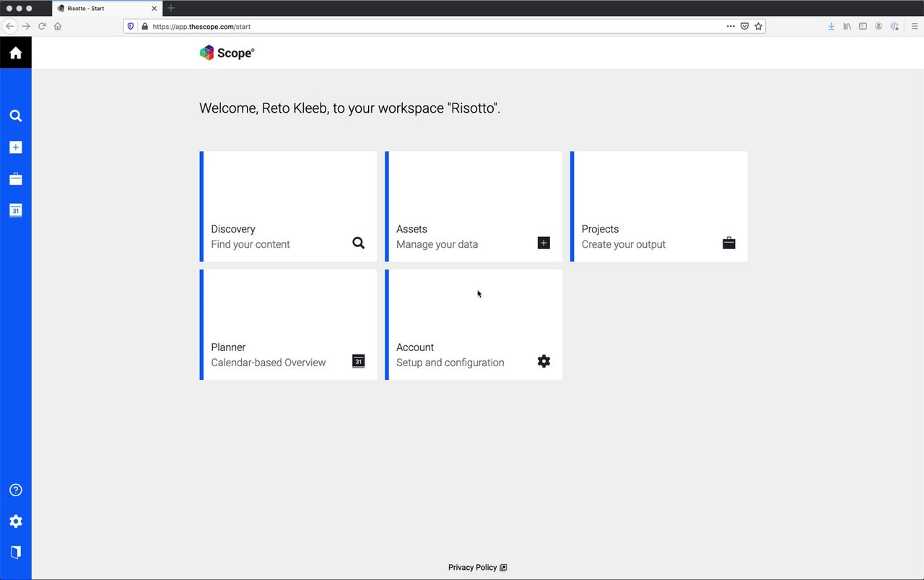Open the Home icon in the sidebar

coord(15,53)
